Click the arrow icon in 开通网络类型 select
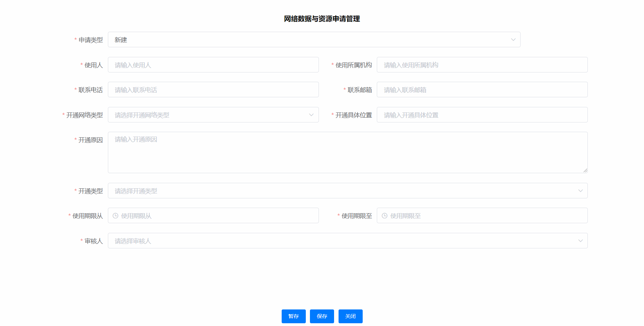Viewport: 644px width, 326px height. pyautogui.click(x=311, y=115)
